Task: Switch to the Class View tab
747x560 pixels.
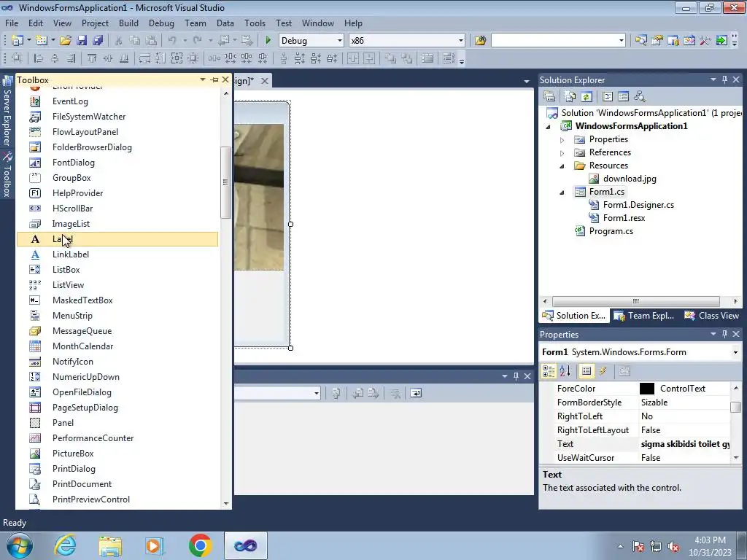Action: pos(712,316)
